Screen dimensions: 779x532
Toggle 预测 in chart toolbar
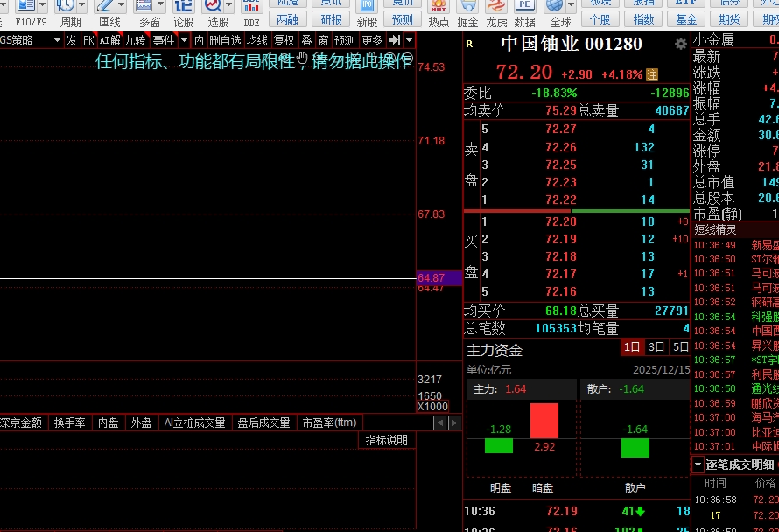pyautogui.click(x=344, y=40)
